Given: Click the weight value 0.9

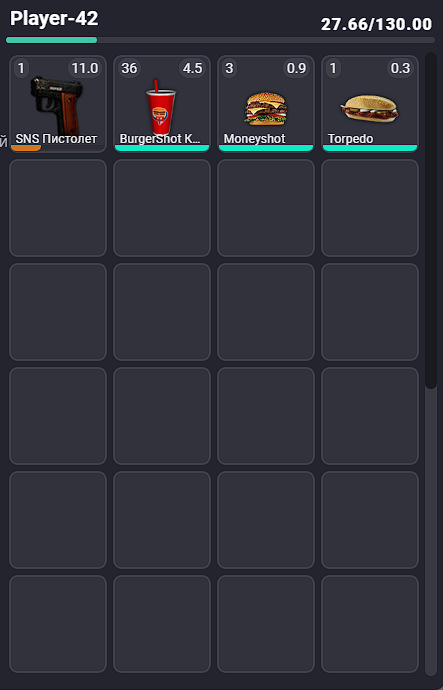Looking at the screenshot, I should [x=296, y=68].
